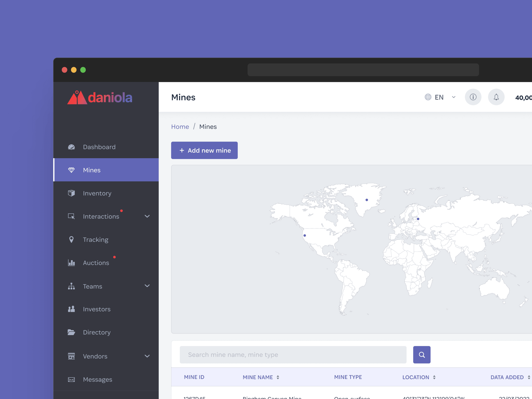Click the DATA ADDED column header

[507, 377]
